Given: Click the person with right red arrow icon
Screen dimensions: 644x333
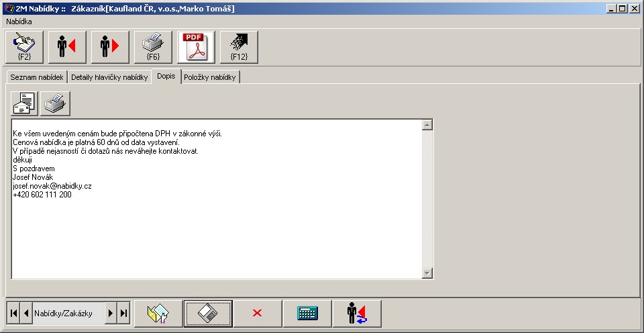Looking at the screenshot, I should click(x=110, y=47).
